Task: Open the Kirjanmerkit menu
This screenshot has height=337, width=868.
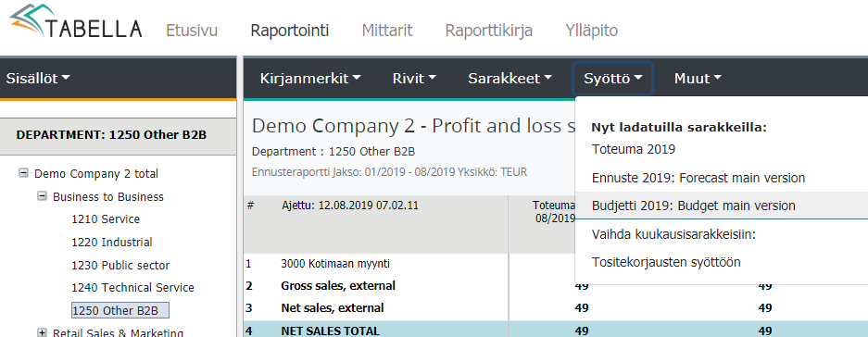Action: (x=310, y=79)
